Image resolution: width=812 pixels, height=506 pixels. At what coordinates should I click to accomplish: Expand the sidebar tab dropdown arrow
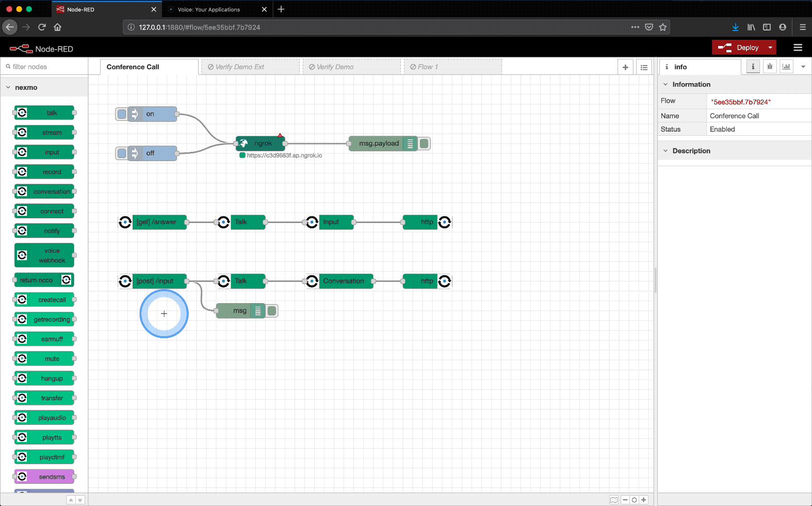point(803,67)
